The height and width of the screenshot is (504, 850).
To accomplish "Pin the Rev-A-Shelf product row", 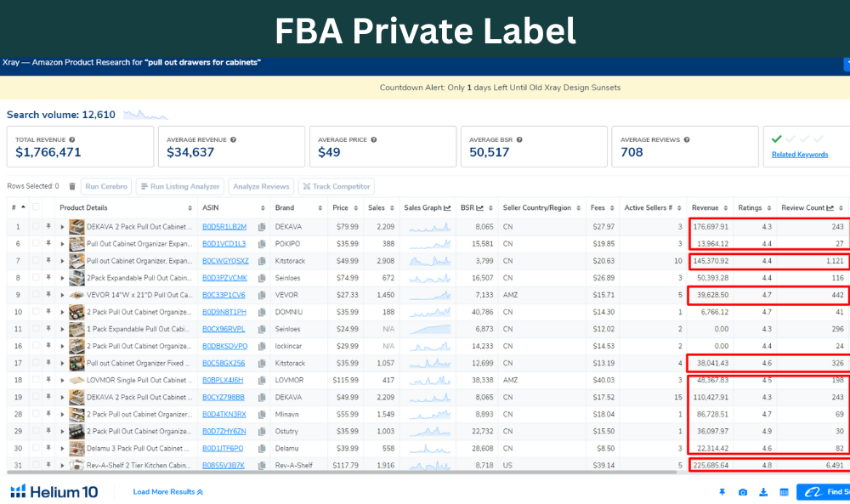I will pos(48,465).
